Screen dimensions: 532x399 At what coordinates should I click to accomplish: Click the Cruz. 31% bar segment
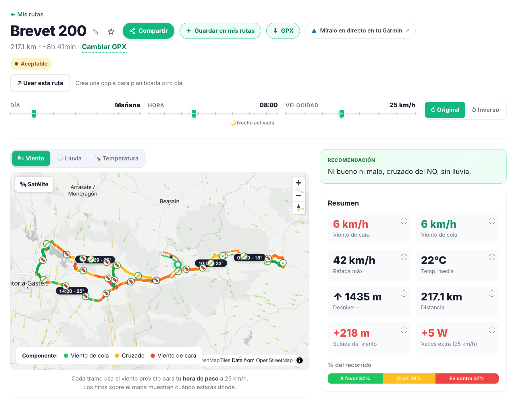point(409,379)
